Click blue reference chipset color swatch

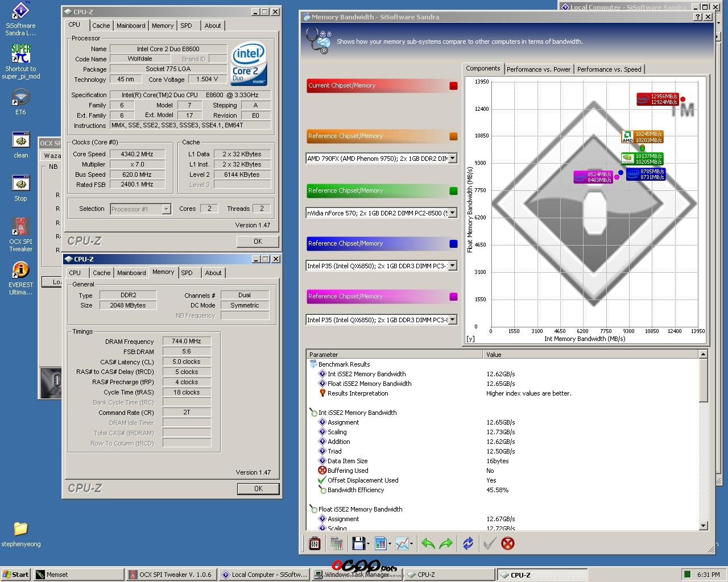(453, 244)
